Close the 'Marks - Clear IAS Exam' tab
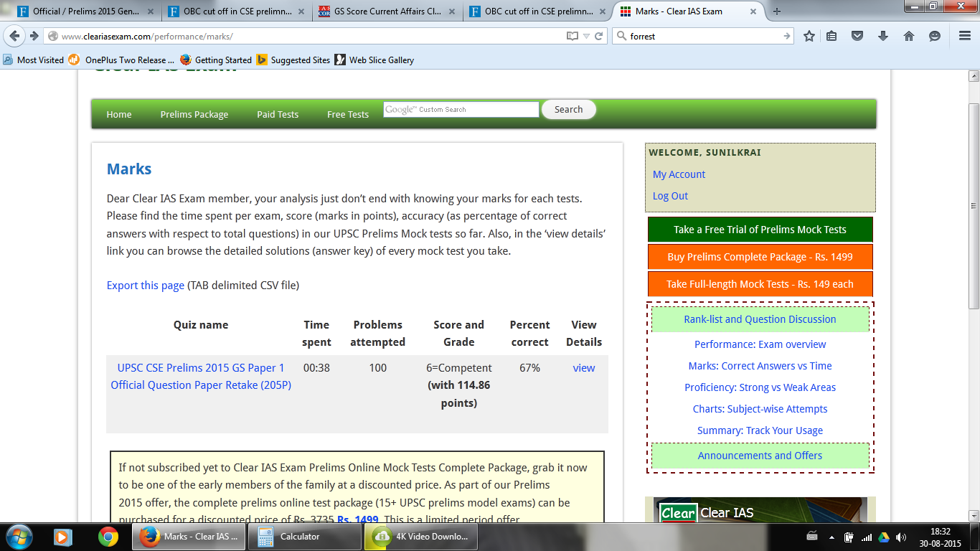The image size is (980, 551). pos(755,11)
